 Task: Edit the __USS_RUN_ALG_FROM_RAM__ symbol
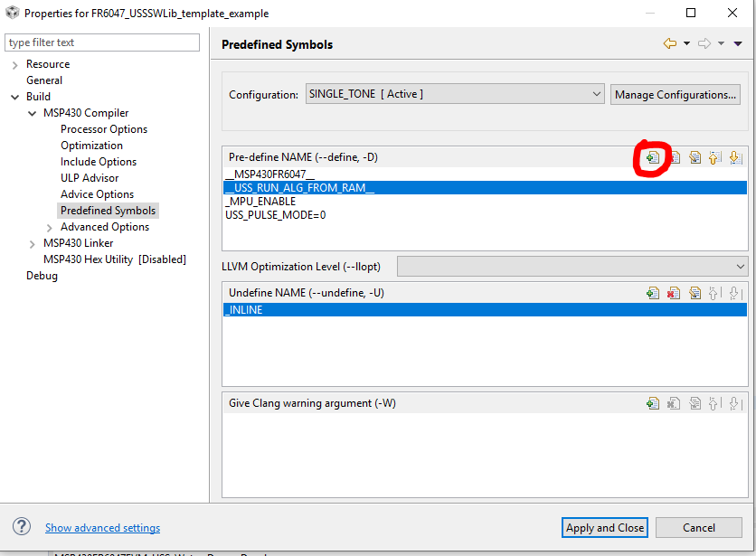(x=695, y=156)
